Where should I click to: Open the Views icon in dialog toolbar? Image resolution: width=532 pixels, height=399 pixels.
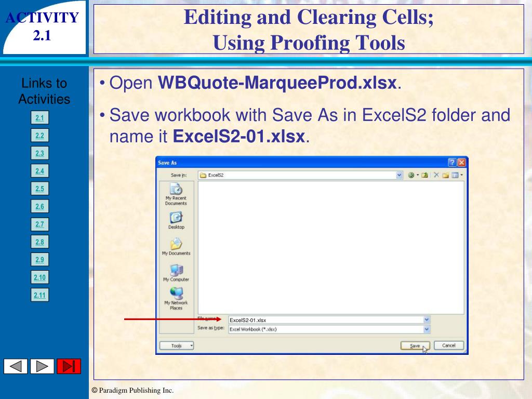(x=455, y=175)
